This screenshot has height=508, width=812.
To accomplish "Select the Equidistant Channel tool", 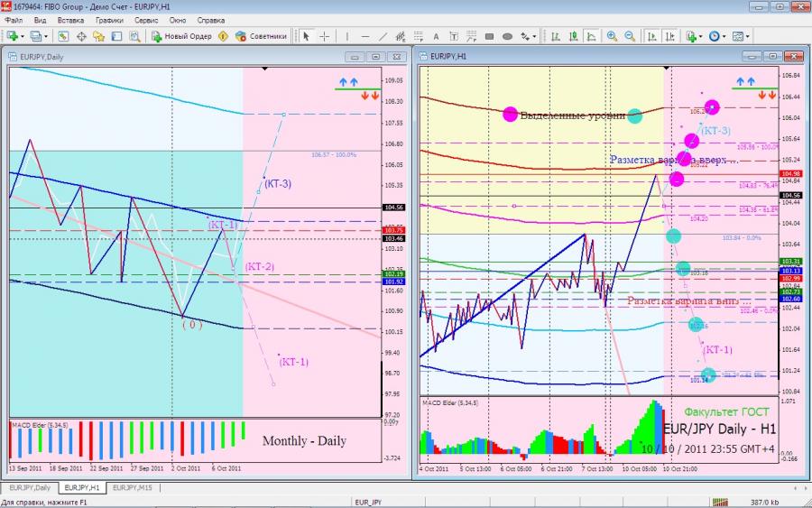I will pos(401,36).
